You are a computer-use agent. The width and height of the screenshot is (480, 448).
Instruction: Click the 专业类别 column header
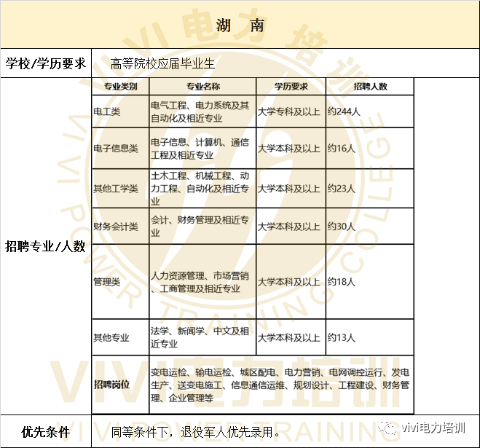[121, 87]
